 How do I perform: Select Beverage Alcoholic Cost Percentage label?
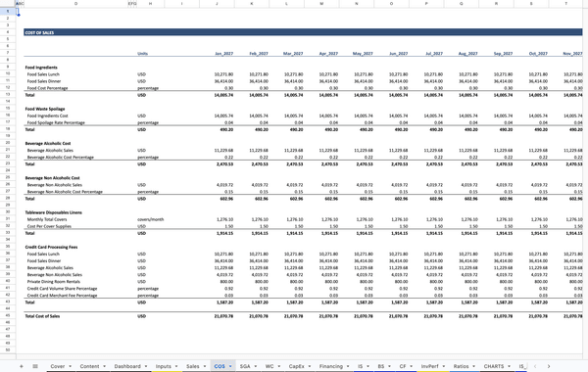tap(61, 157)
